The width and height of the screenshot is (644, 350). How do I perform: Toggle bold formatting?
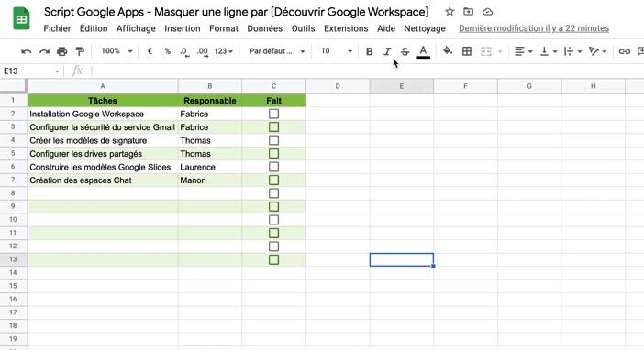369,51
